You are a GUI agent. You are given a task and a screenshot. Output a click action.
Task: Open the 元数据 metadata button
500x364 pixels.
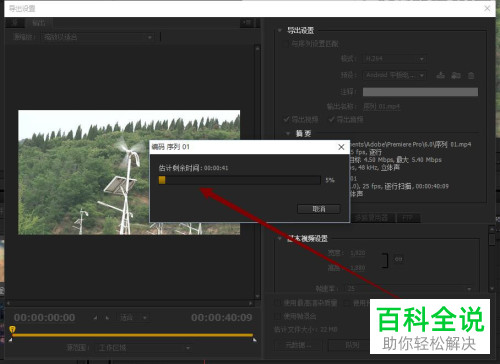(x=298, y=345)
